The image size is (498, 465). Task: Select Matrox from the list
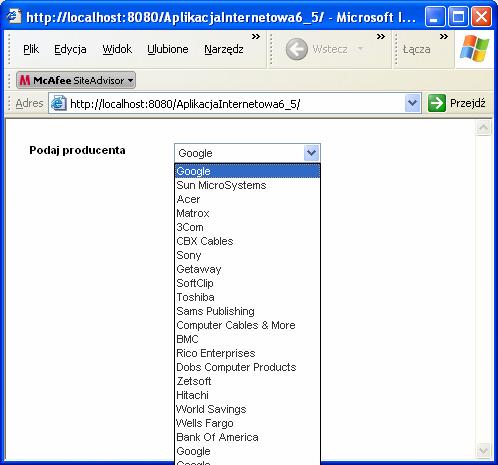(x=247, y=213)
